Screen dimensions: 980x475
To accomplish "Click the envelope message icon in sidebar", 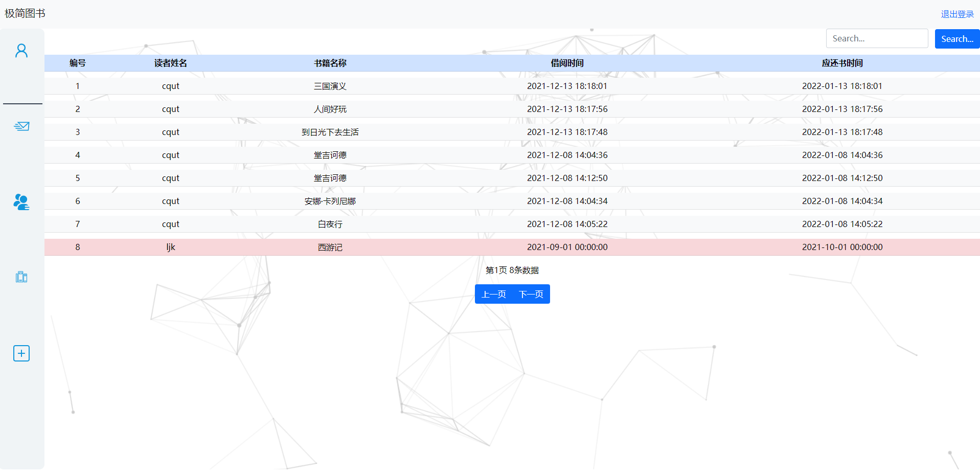I will 21,126.
